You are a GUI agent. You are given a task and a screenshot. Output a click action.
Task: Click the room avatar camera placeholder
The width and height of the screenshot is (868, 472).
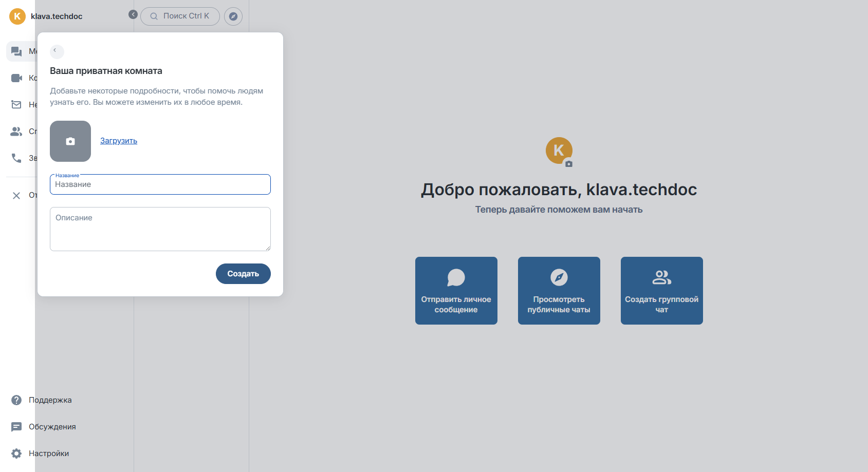[x=70, y=141]
